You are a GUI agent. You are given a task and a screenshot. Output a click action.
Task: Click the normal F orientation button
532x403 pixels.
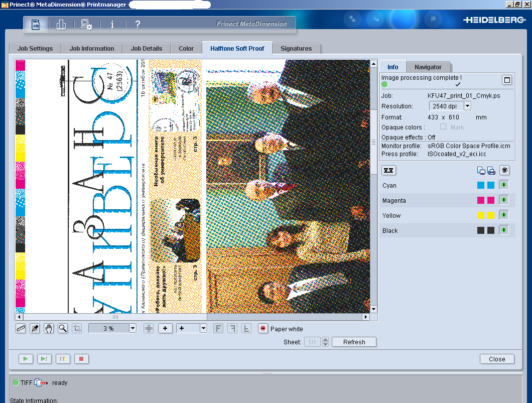218,328
